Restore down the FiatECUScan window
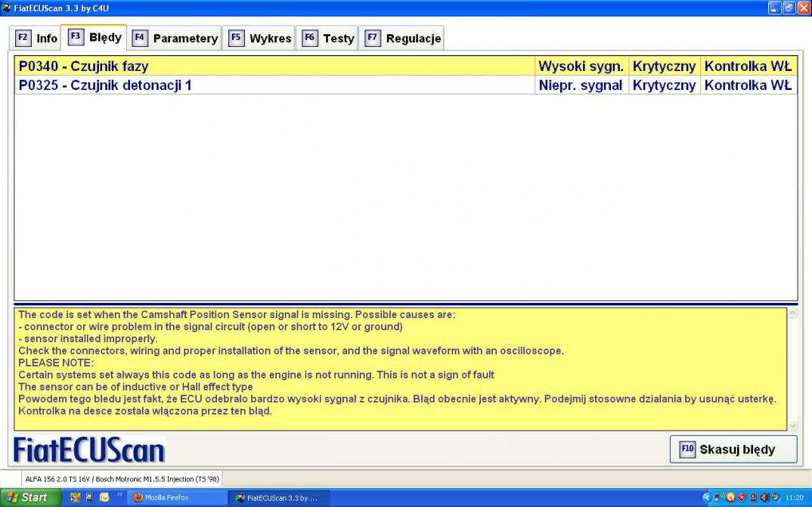The image size is (812, 507). point(789,8)
